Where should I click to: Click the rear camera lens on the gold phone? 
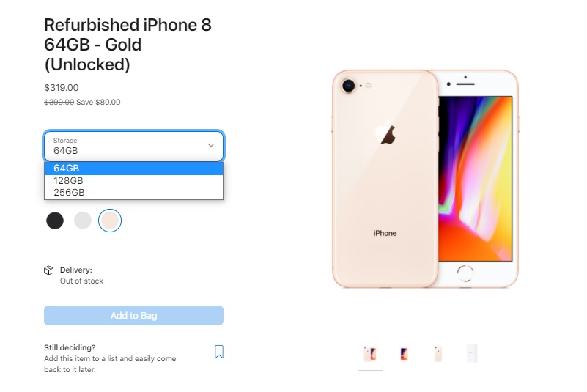[349, 86]
